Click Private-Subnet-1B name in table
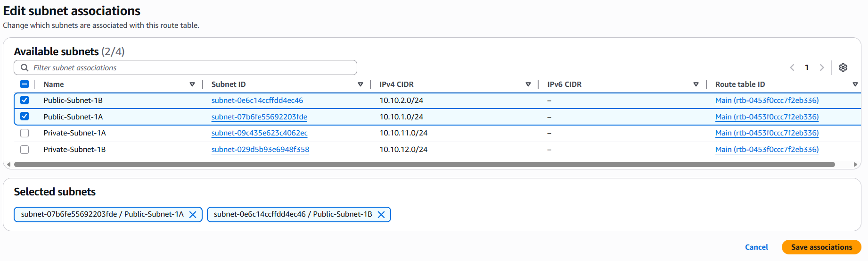This screenshot has width=868, height=261. 74,150
